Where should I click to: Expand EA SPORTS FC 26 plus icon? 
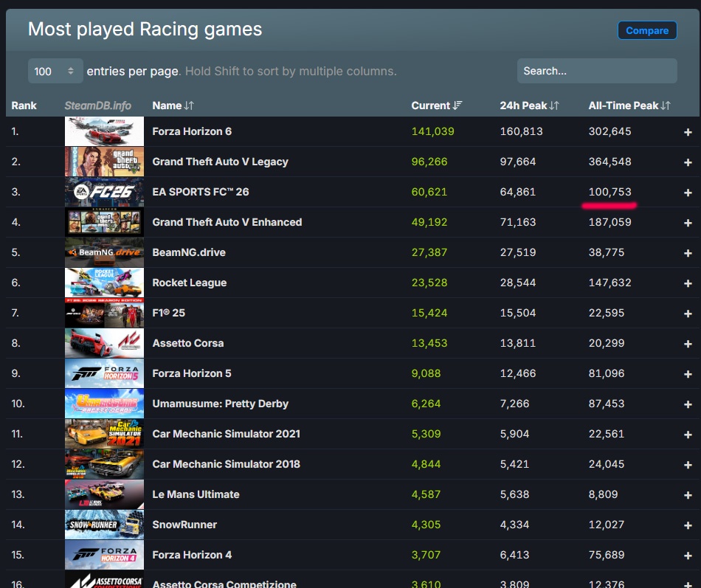pyautogui.click(x=688, y=193)
